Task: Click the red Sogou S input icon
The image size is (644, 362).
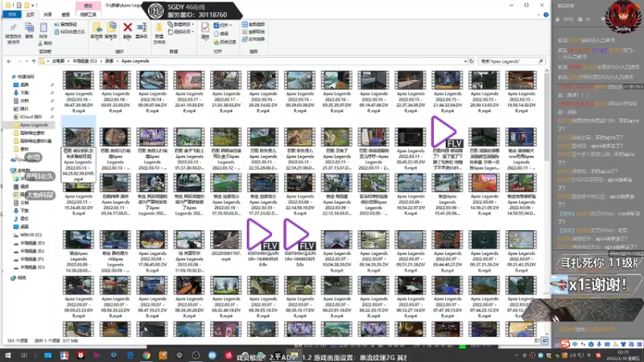Action: point(565,344)
